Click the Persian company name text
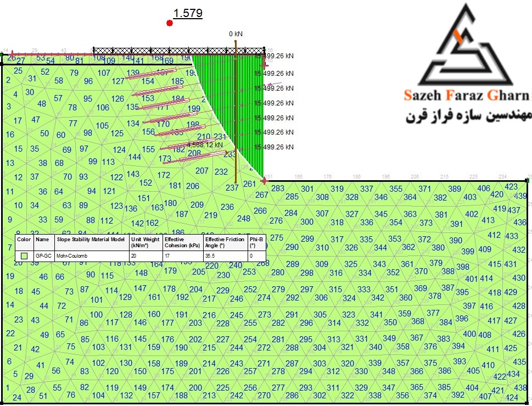This screenshot has width=532, height=406. [x=468, y=116]
